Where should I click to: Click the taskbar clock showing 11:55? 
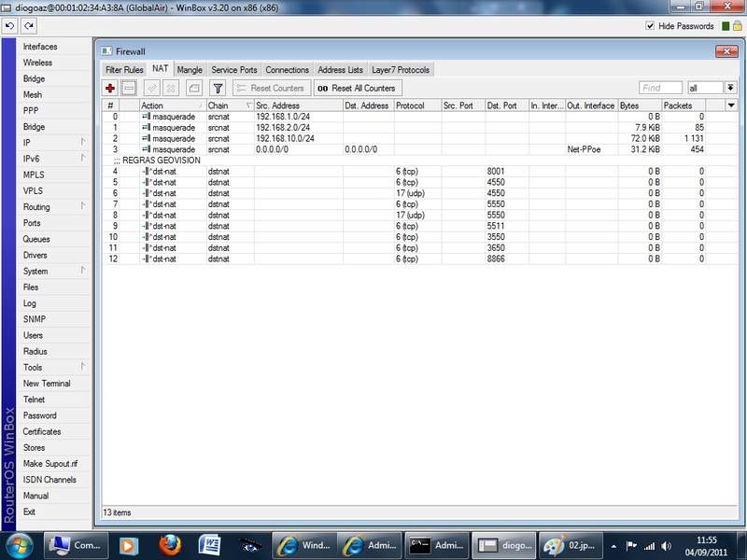[707, 546]
